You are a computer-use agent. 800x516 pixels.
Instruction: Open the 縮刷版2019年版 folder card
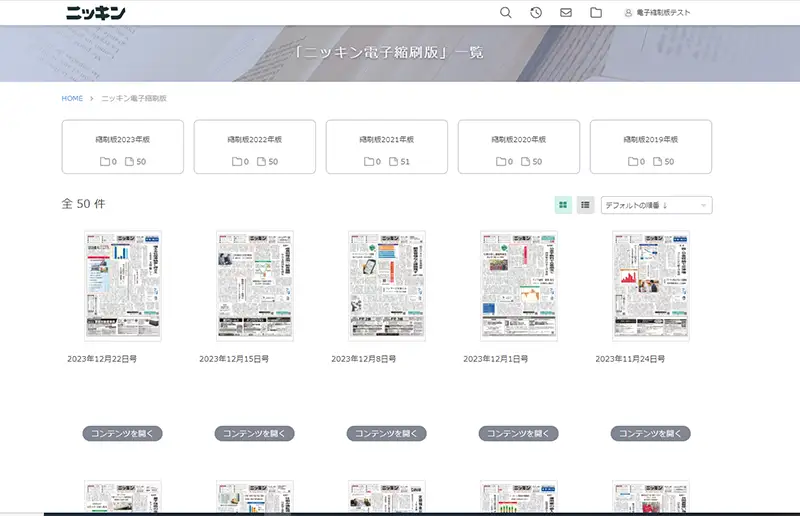[x=651, y=147]
